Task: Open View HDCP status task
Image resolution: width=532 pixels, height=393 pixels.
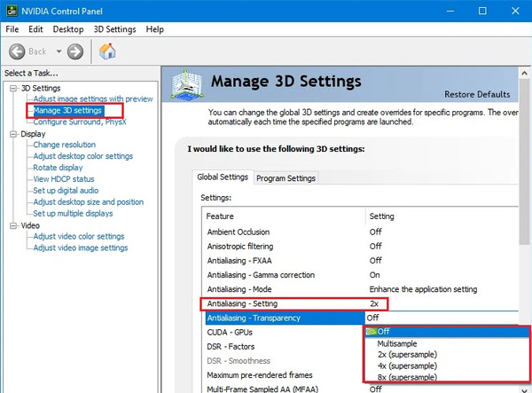Action: 64,179
